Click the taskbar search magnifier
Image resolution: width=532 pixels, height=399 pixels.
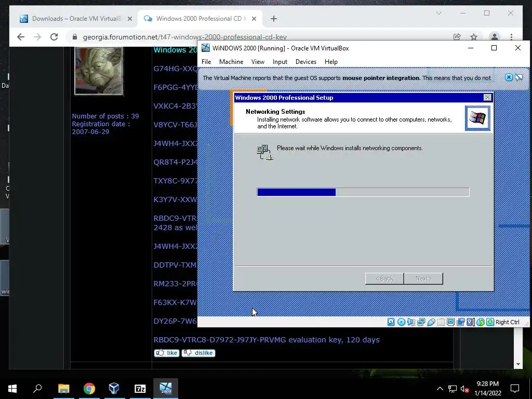[x=37, y=388]
